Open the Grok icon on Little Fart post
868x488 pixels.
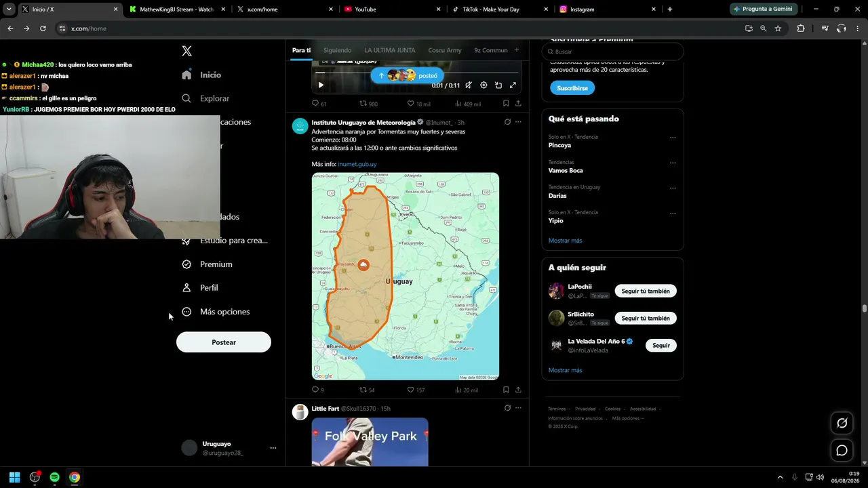[x=507, y=408]
